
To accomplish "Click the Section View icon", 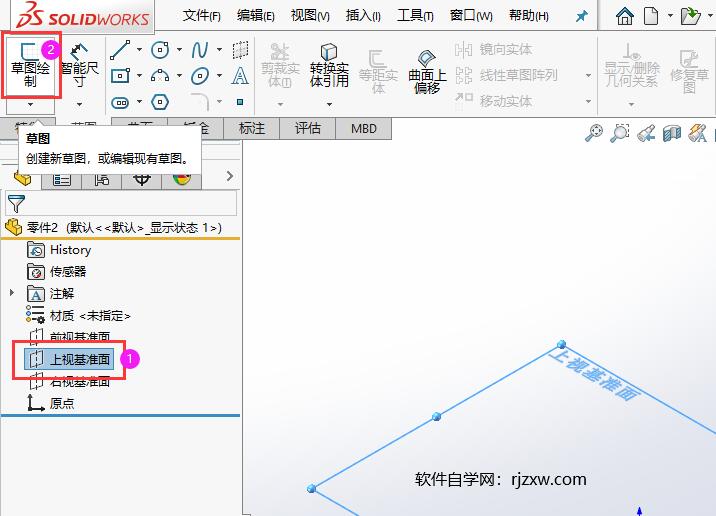I will pyautogui.click(x=672, y=133).
